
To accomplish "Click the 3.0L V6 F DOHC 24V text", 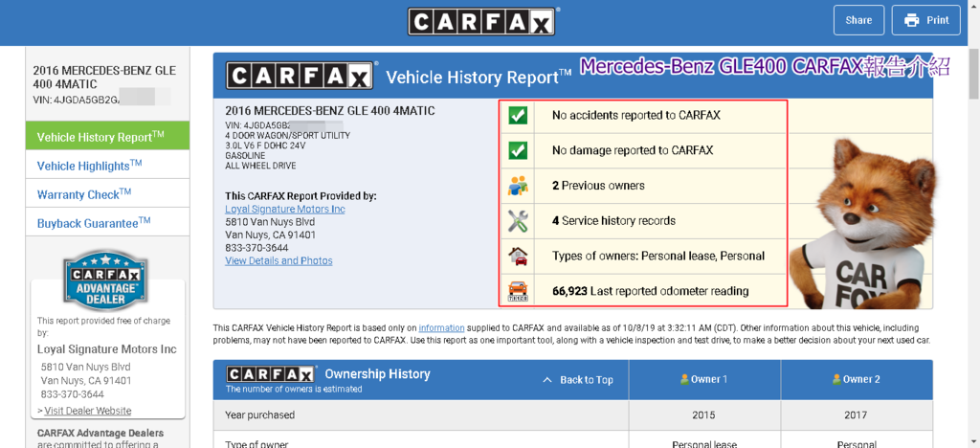I will tap(266, 146).
